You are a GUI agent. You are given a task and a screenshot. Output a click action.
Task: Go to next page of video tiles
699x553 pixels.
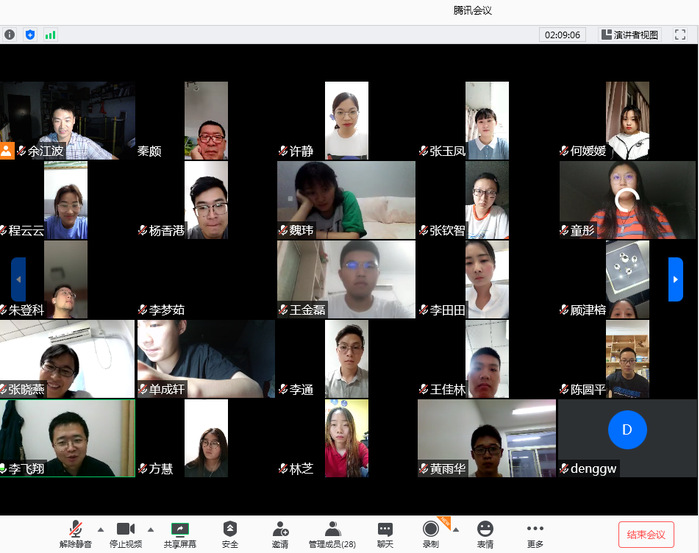(x=675, y=279)
